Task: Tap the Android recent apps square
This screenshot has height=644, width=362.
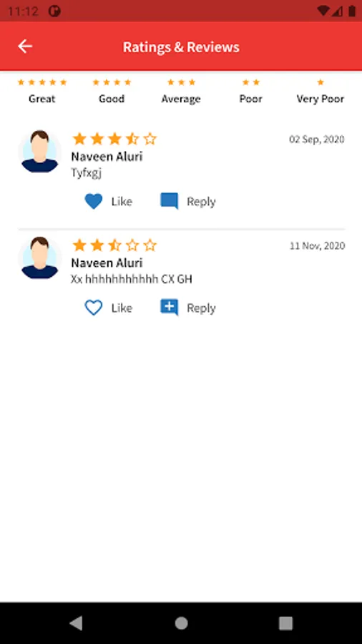Action: point(285,623)
